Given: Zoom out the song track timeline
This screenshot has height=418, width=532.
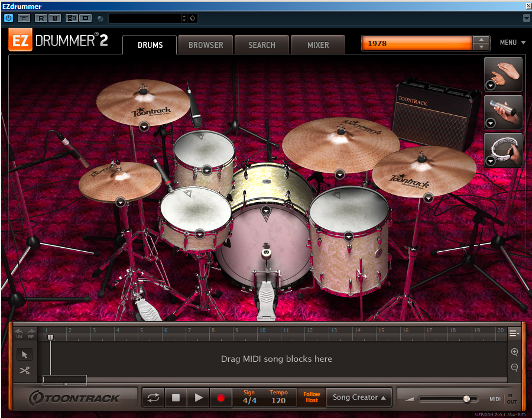Looking at the screenshot, I should click(x=514, y=367).
